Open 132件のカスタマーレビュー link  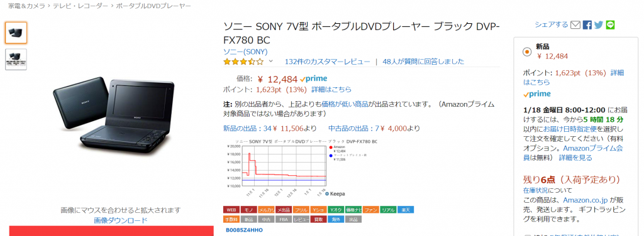pyautogui.click(x=327, y=62)
